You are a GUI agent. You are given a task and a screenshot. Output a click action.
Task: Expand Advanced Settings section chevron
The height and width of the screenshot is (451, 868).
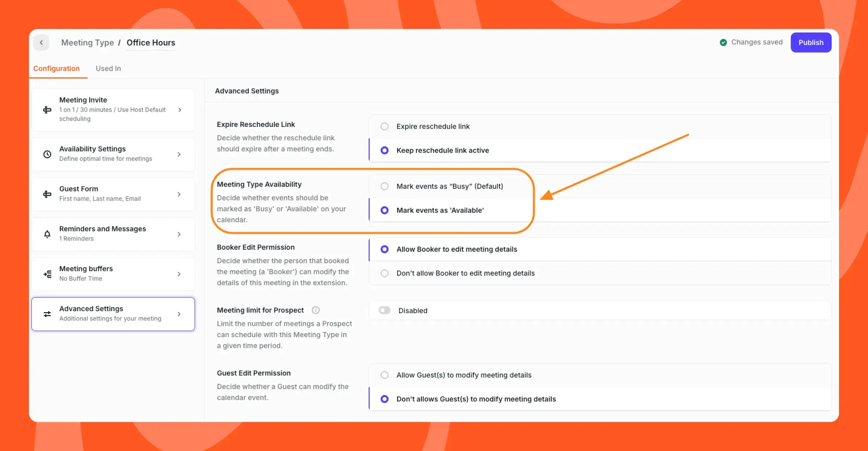point(179,314)
